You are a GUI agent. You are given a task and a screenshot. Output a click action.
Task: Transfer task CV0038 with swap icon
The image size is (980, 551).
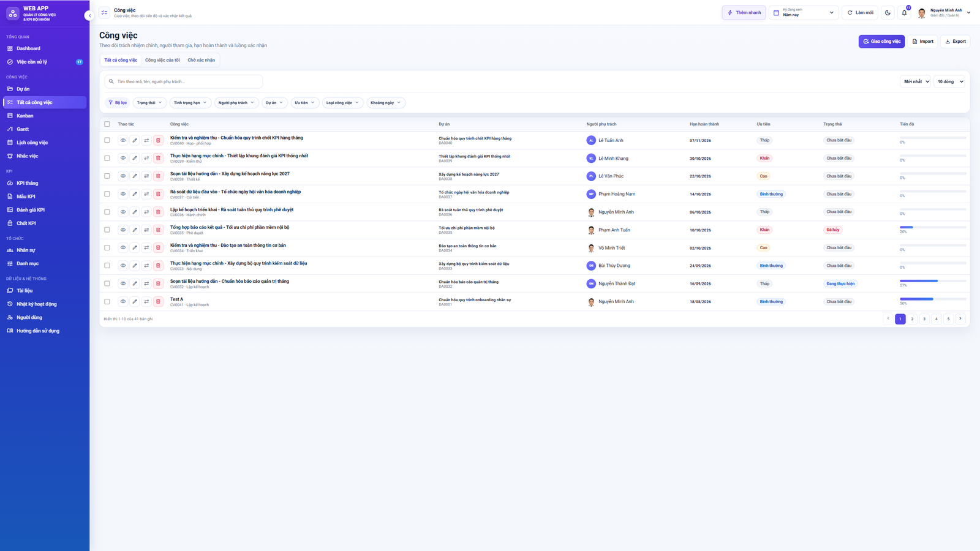point(146,176)
